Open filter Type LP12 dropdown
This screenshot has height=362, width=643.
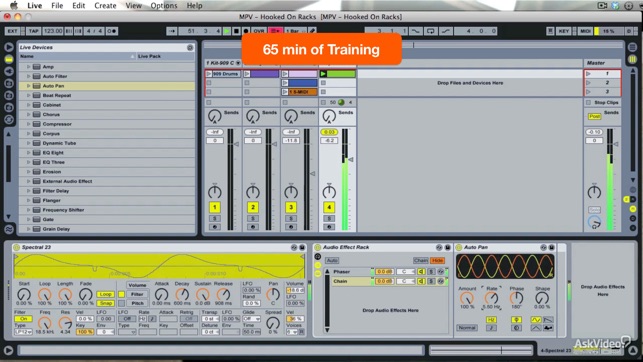[23, 332]
